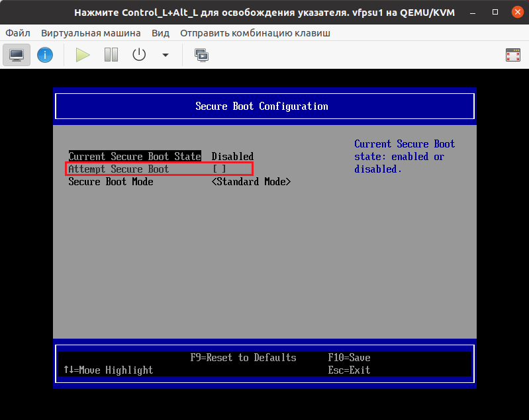This screenshot has width=529, height=420.
Task: Click F9=Reset to Defaults
Action: click(x=243, y=358)
